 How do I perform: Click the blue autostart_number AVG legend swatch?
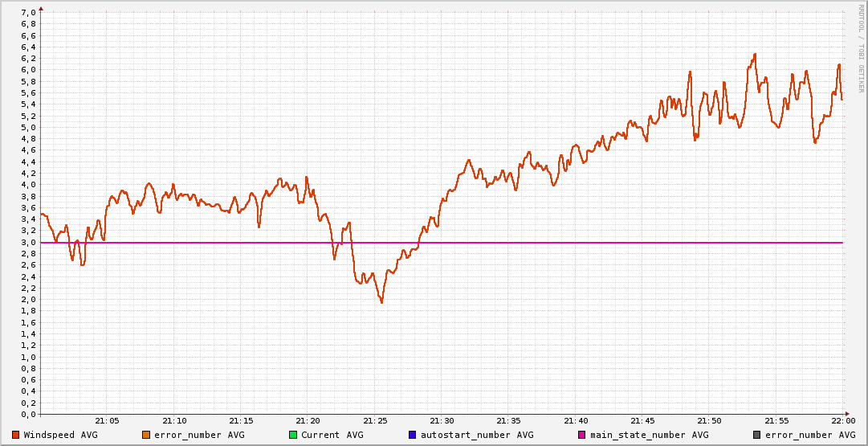(412, 435)
